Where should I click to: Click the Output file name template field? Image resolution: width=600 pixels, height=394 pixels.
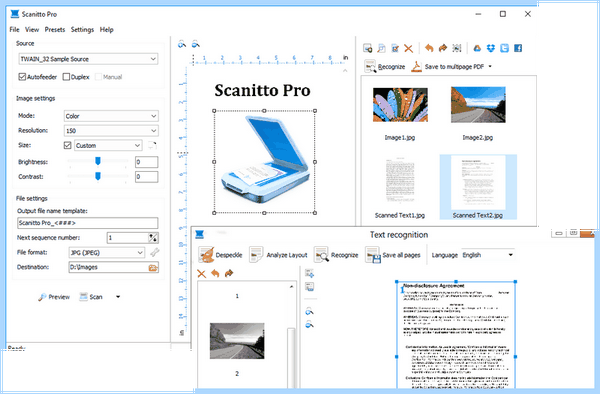tap(88, 223)
